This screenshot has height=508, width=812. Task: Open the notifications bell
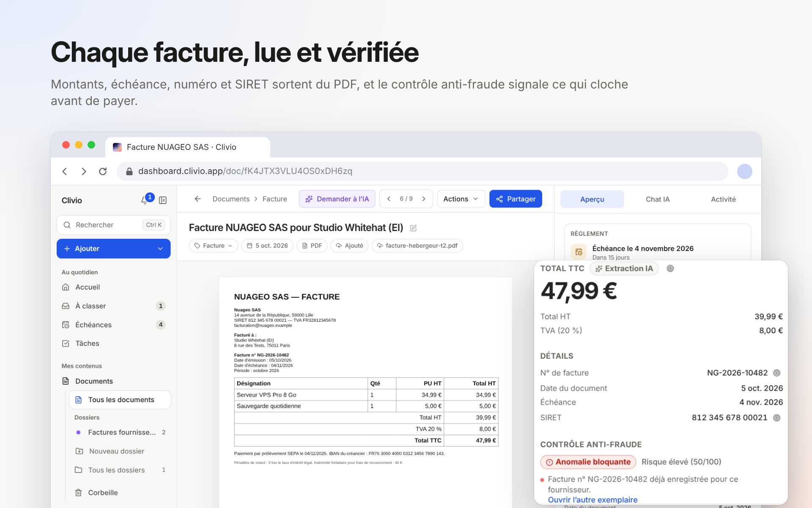click(145, 200)
